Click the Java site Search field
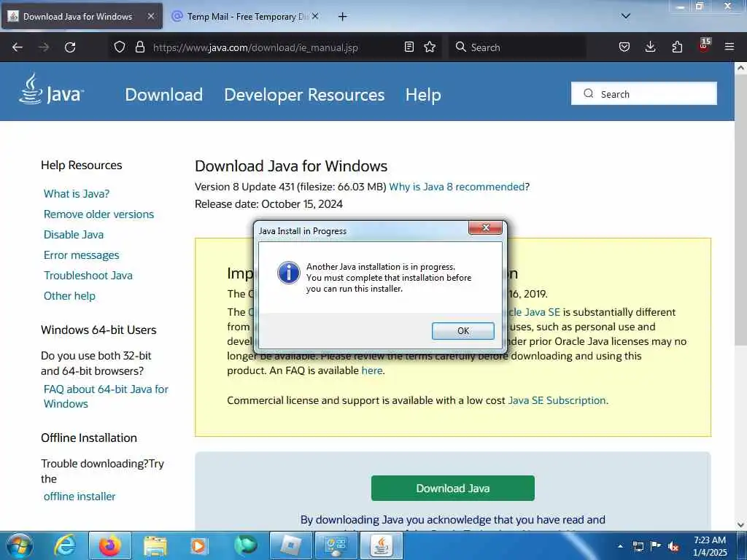747x560 pixels. (x=643, y=94)
